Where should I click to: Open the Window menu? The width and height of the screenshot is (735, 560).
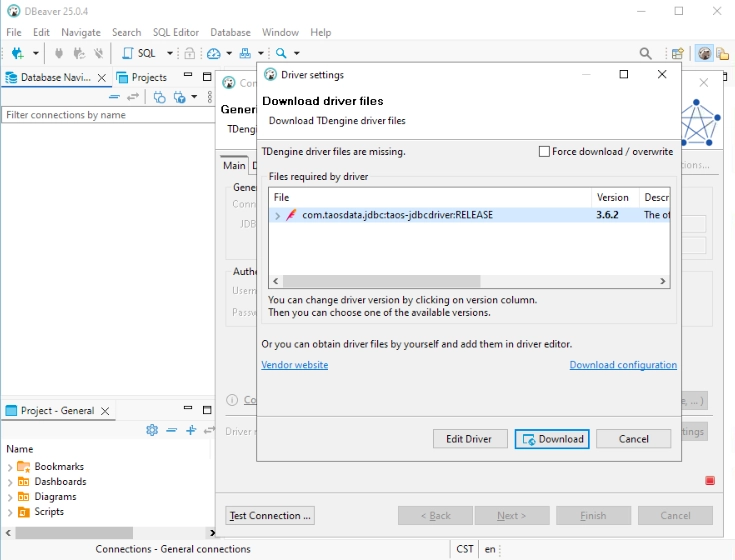(x=280, y=32)
